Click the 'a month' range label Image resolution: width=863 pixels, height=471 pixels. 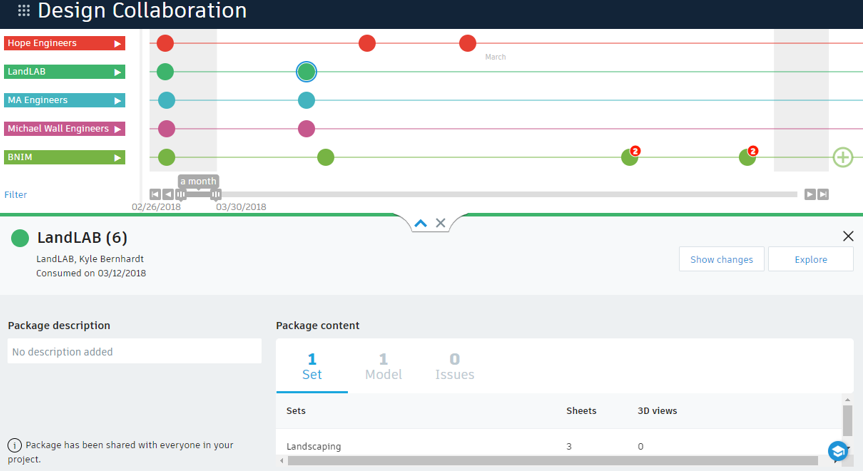(x=198, y=181)
